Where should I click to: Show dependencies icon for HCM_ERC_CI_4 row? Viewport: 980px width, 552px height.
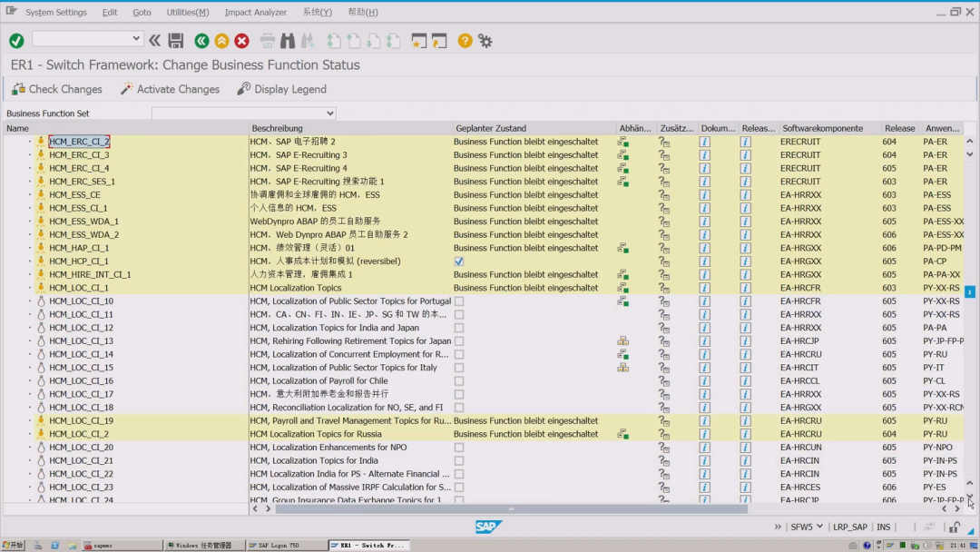(x=623, y=168)
